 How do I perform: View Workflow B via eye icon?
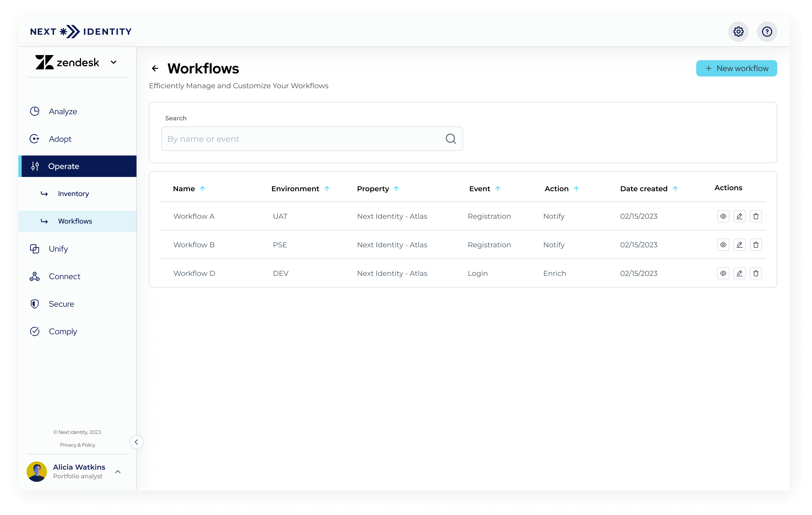click(x=723, y=245)
